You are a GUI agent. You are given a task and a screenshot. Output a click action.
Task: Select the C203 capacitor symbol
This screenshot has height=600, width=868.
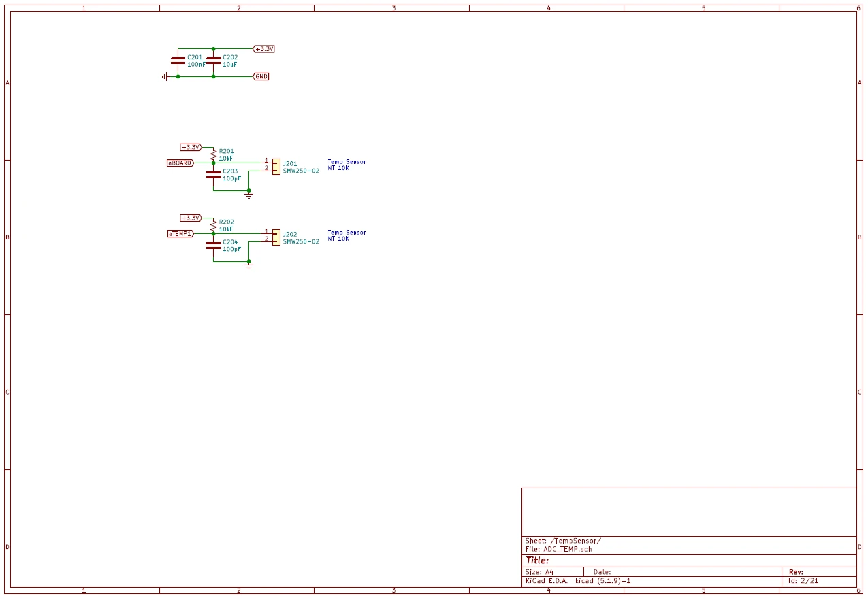click(x=214, y=175)
